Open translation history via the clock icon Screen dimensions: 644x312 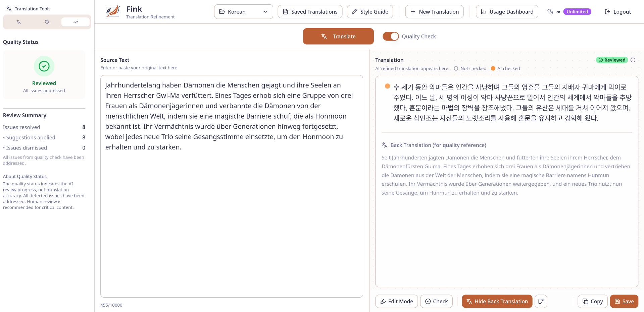[x=47, y=21]
